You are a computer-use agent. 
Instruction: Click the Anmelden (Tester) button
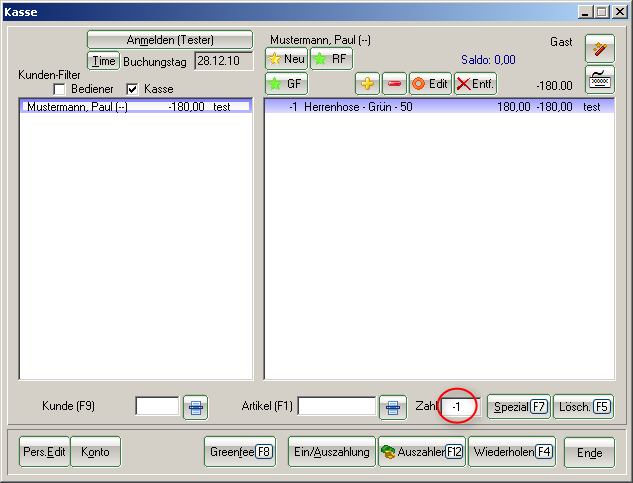pyautogui.click(x=170, y=40)
